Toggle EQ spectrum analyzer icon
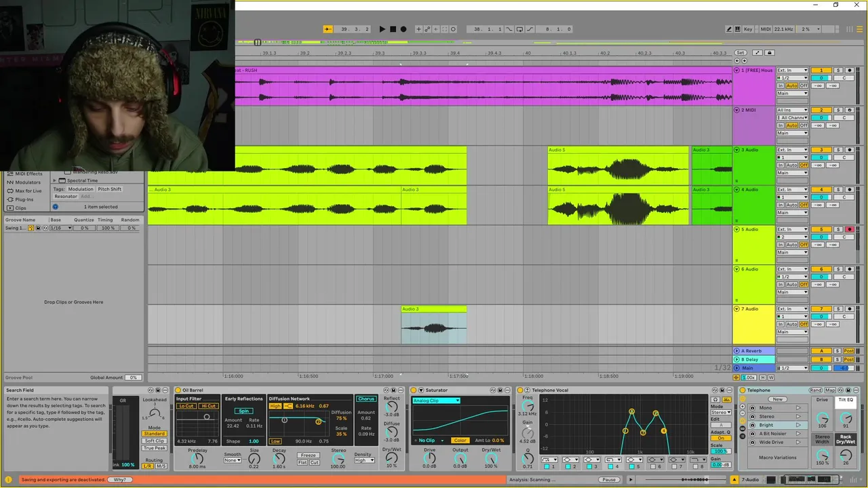 coord(726,400)
